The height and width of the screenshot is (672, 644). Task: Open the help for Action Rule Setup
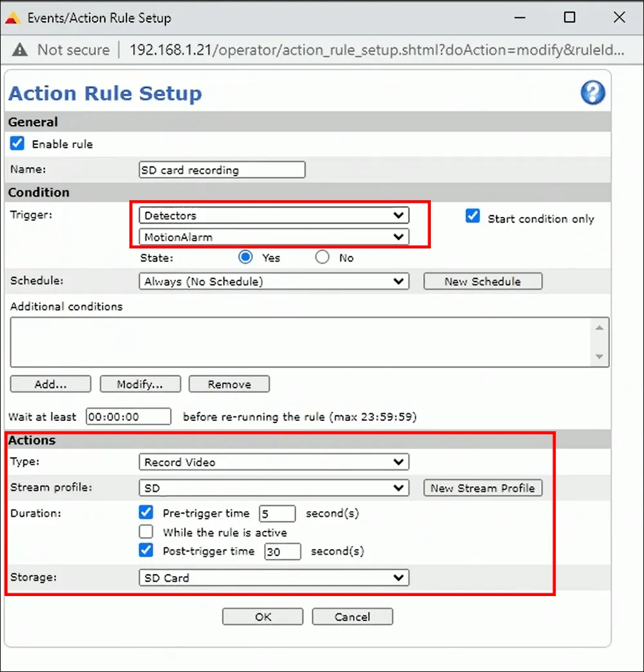pyautogui.click(x=593, y=93)
